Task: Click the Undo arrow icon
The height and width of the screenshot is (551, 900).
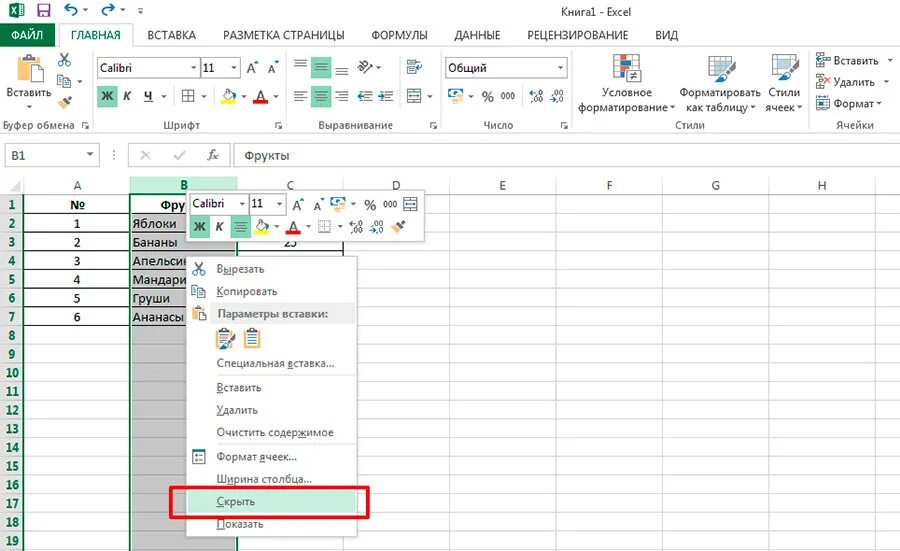Action: tap(71, 10)
